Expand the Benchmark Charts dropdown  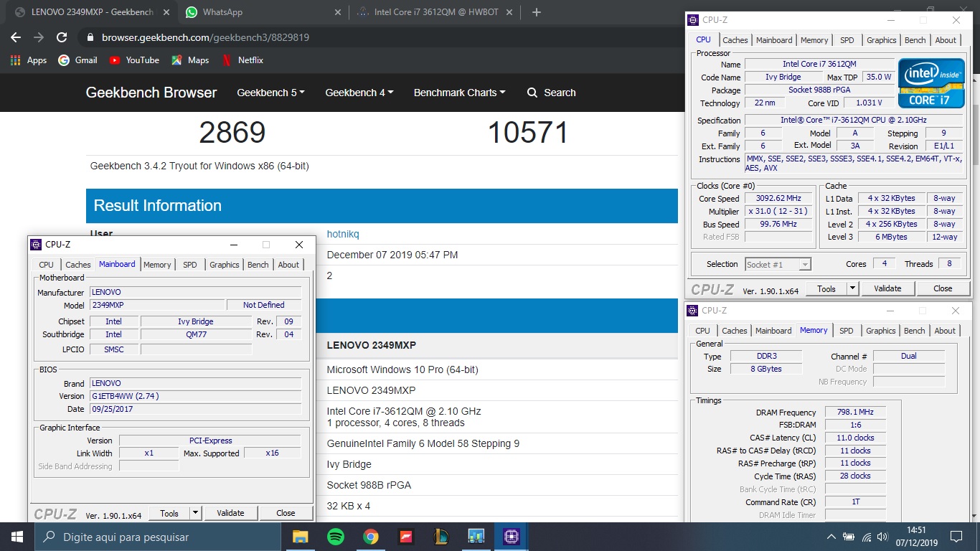click(460, 93)
